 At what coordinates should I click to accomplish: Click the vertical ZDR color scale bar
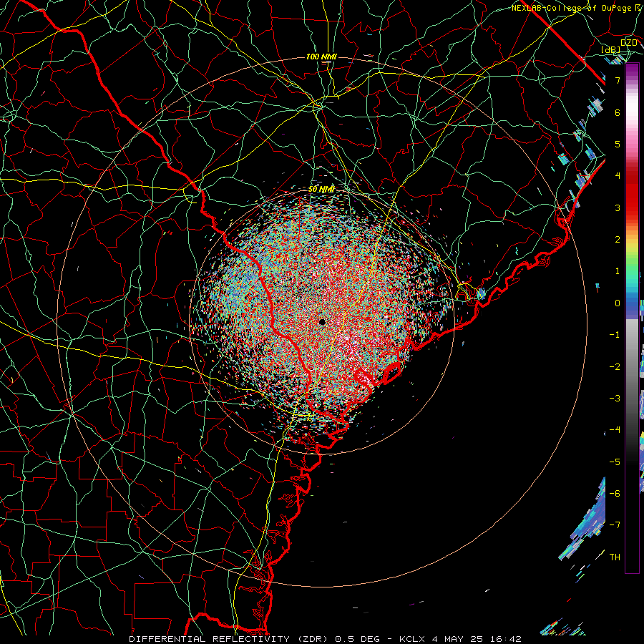(x=632, y=318)
